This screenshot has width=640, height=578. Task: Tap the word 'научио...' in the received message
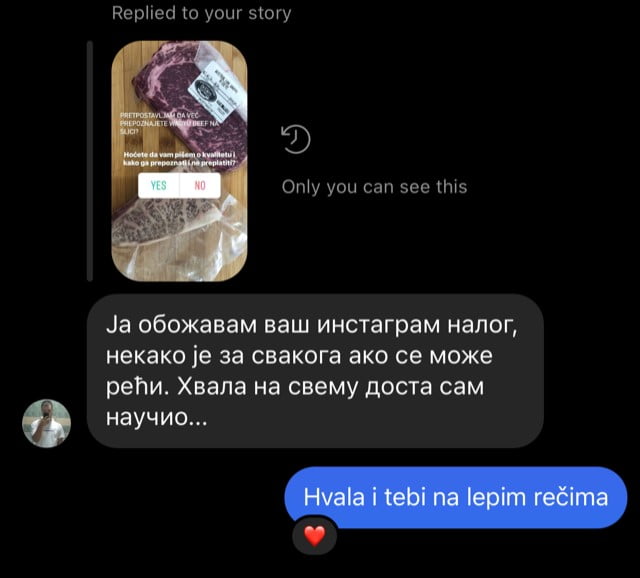(x=157, y=417)
